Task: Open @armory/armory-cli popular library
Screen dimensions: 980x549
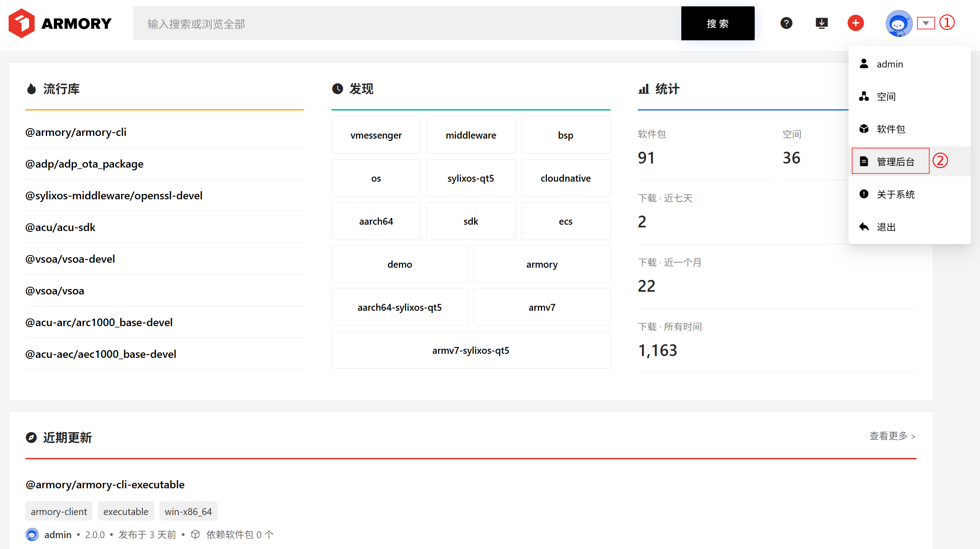Action: [76, 132]
